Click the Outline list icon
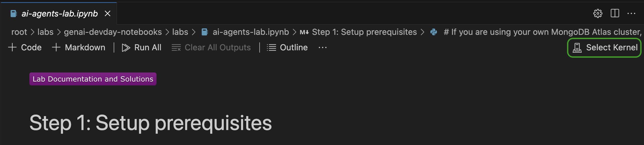Screen dimensions: 644x145 271,48
